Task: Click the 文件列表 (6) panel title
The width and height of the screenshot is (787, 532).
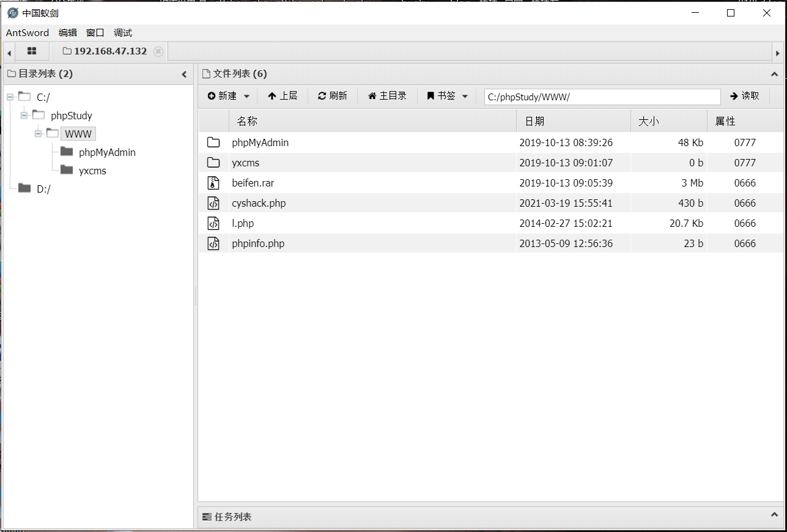Action: pyautogui.click(x=240, y=74)
